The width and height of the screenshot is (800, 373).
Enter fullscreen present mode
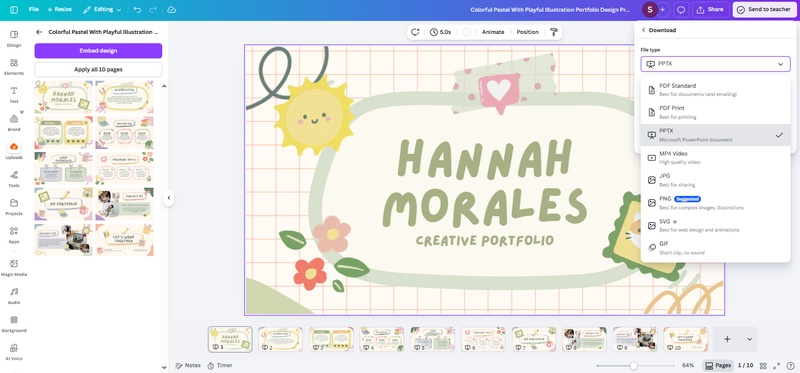777,365
